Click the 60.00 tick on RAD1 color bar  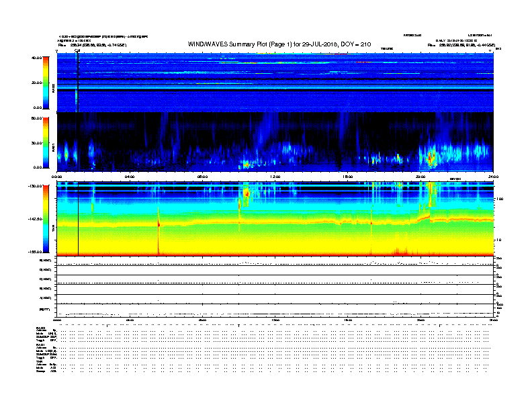coord(36,118)
